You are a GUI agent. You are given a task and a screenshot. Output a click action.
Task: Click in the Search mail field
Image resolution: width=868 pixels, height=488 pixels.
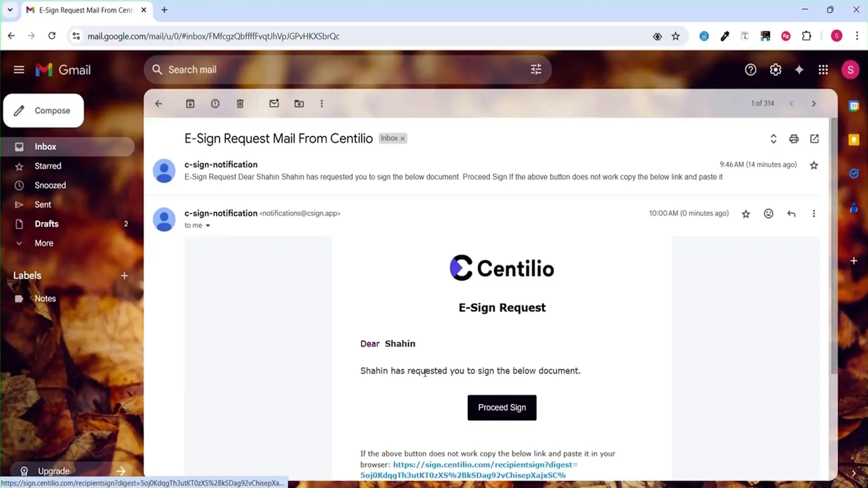pyautogui.click(x=347, y=69)
